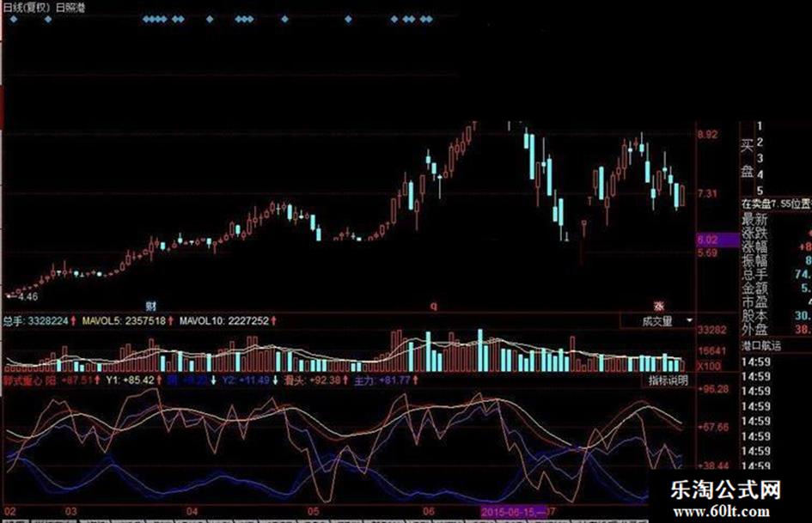The height and width of the screenshot is (523, 812).
Task: Click the 04 month label on the timeline
Action: [192, 512]
